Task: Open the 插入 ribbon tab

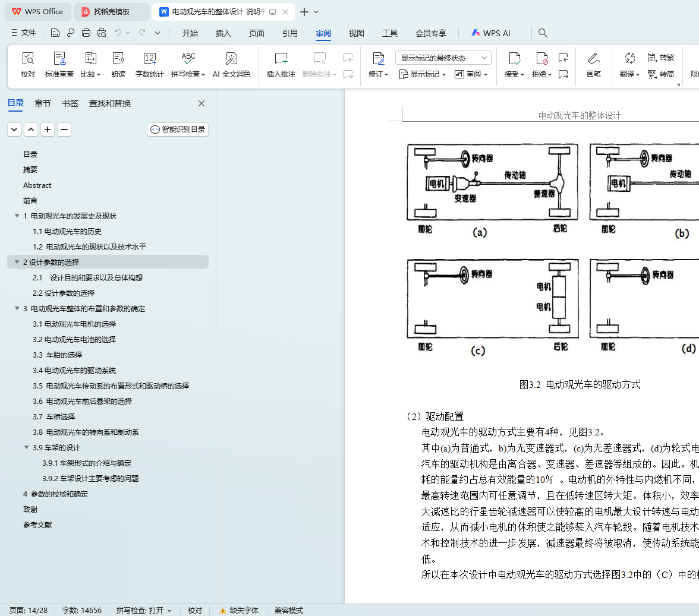Action: [x=223, y=33]
